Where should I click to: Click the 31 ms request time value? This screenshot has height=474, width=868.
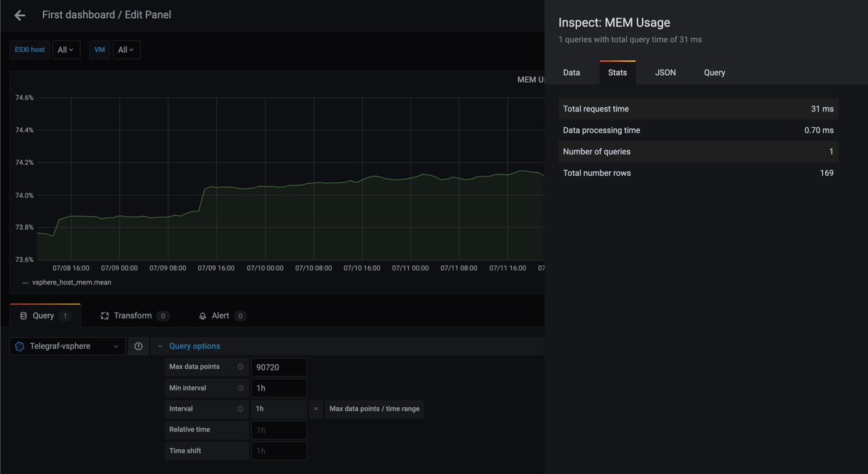tap(822, 109)
